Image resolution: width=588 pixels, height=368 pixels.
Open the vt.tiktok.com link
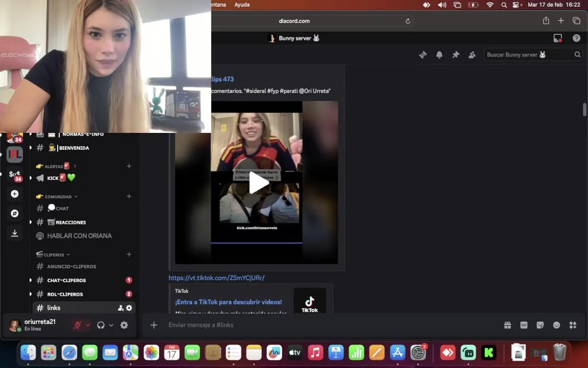coord(216,278)
